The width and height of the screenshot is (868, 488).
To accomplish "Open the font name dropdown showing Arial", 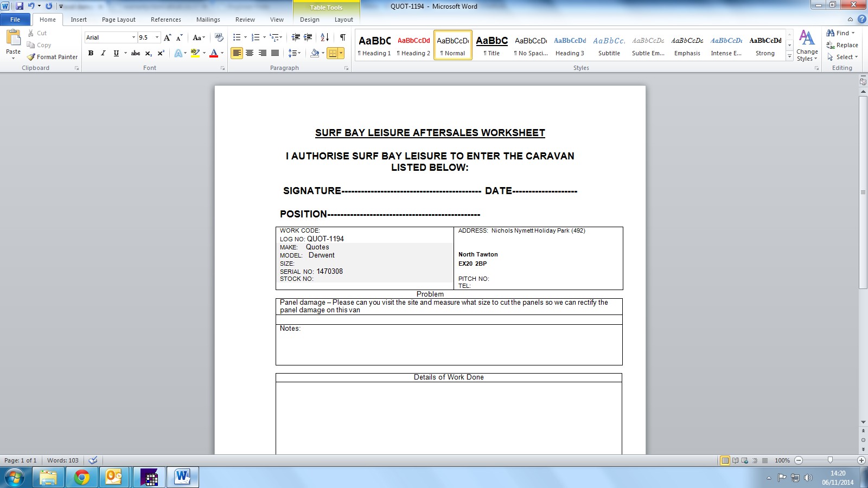I will 134,37.
